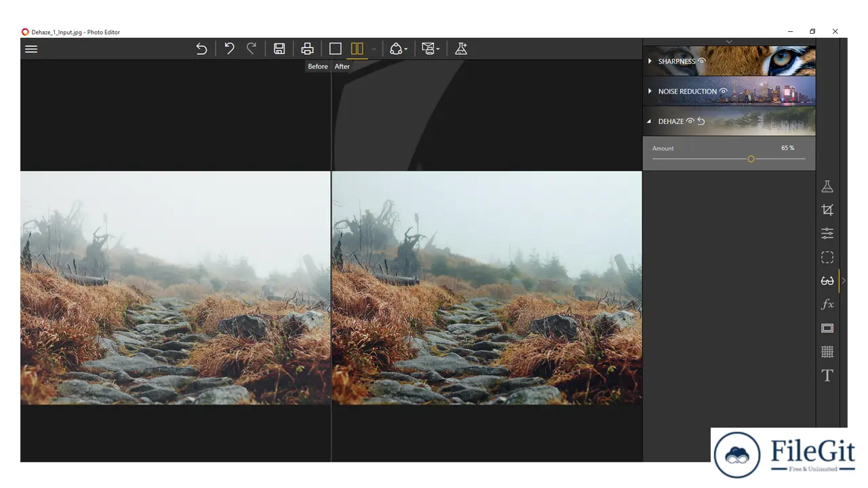Open the glasses enhance tool
This screenshot has height=488, width=868.
click(x=827, y=281)
